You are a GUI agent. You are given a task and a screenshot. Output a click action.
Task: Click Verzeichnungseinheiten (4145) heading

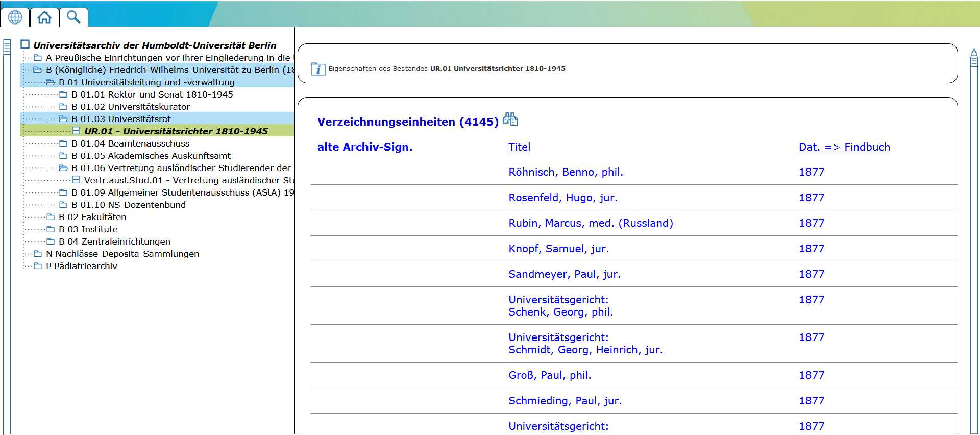(408, 122)
